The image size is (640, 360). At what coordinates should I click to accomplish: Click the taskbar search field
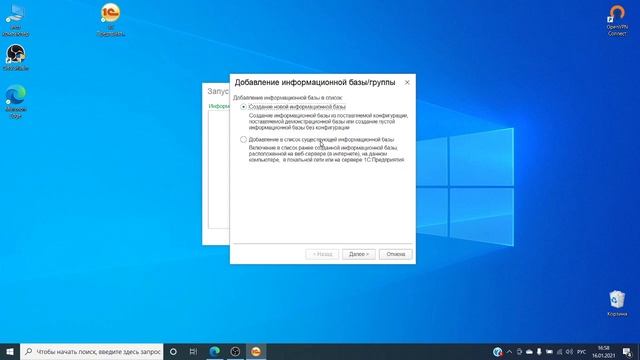tap(92, 351)
